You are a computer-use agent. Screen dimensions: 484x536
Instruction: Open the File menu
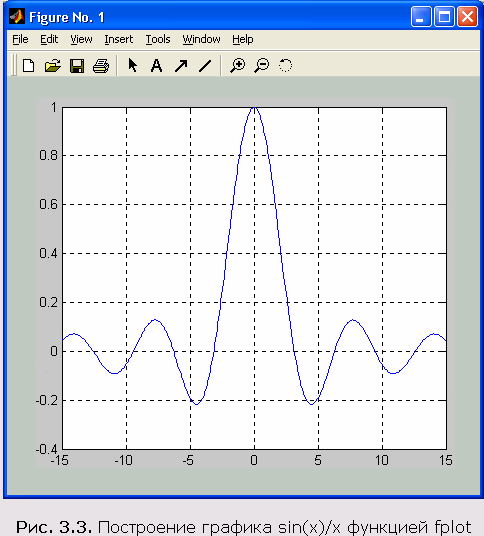[x=20, y=39]
